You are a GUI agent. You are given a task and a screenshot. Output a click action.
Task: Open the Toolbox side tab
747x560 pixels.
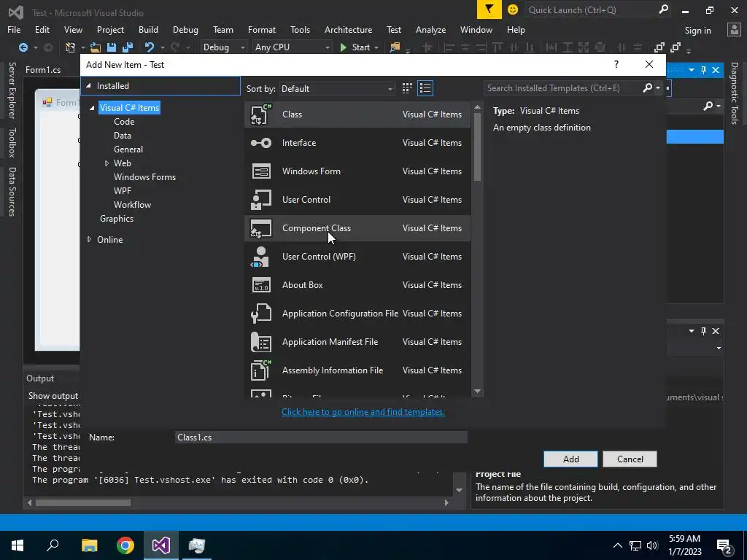pyautogui.click(x=12, y=142)
